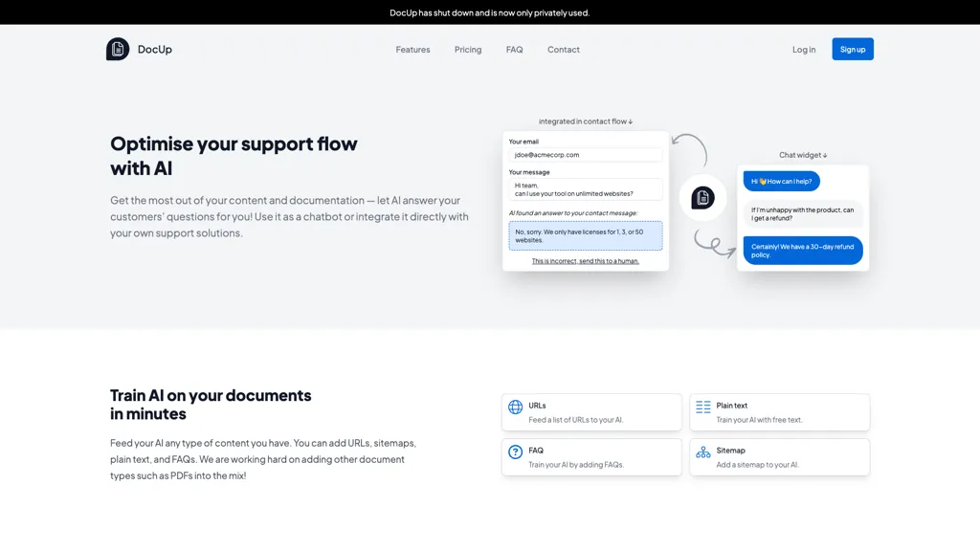The width and height of the screenshot is (980, 551).
Task: Click the Sitemap hierarchy icon
Action: [703, 452]
